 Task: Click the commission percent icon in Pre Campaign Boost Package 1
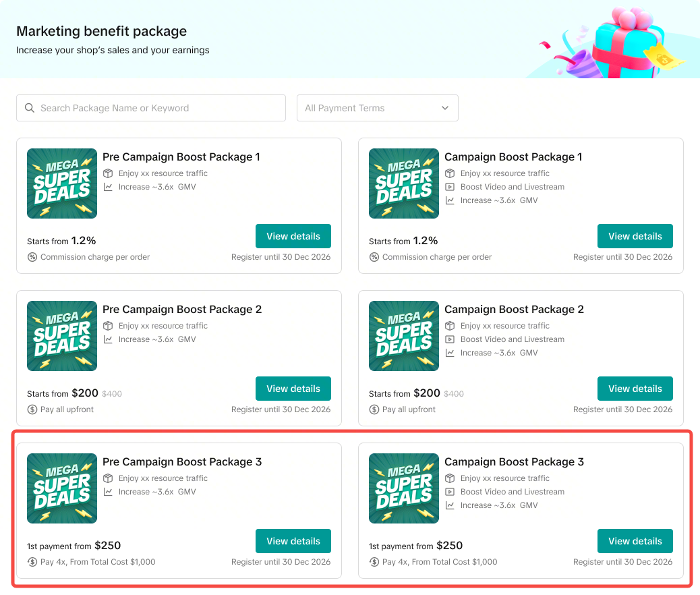point(32,257)
